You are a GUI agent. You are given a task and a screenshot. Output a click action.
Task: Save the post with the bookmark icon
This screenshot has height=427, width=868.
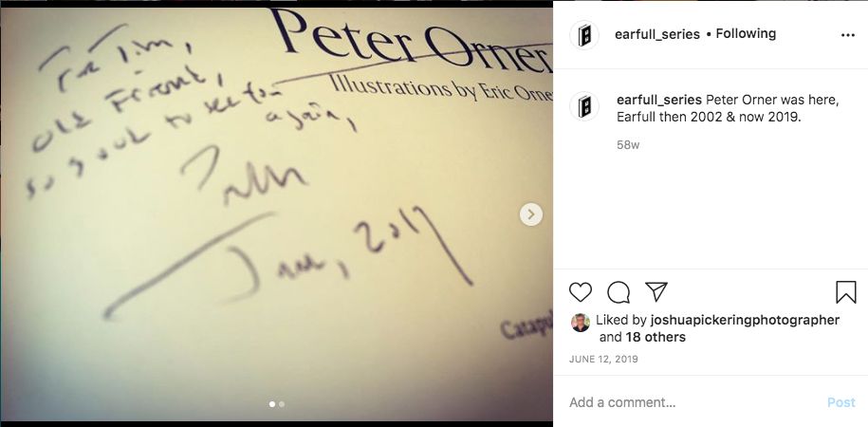(846, 292)
